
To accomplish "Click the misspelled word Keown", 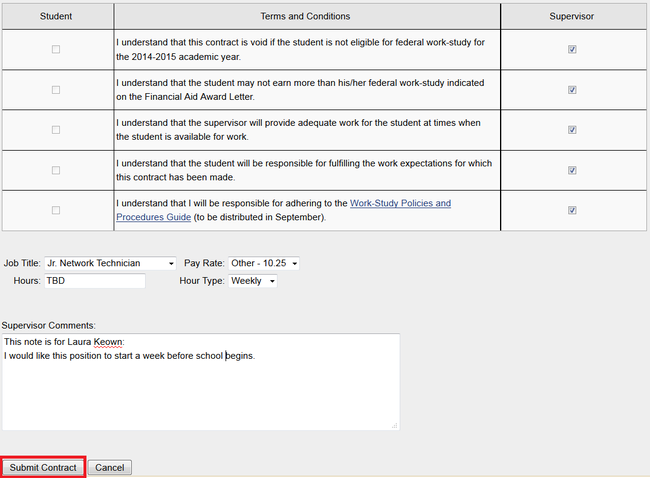I will pyautogui.click(x=108, y=342).
